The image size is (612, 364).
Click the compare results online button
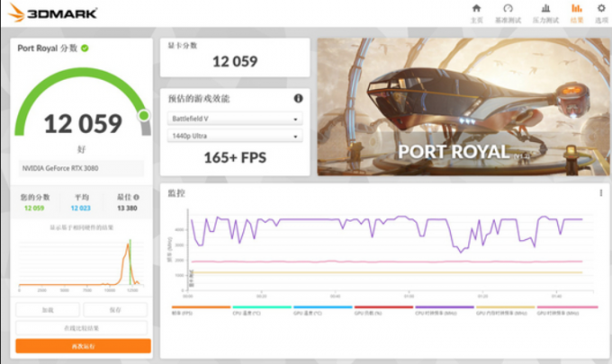tap(82, 328)
